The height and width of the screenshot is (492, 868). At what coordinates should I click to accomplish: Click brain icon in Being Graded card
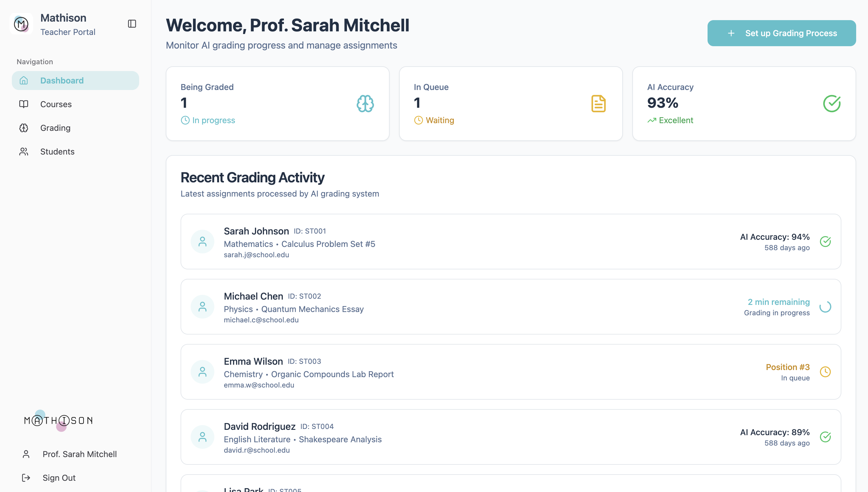coord(365,103)
